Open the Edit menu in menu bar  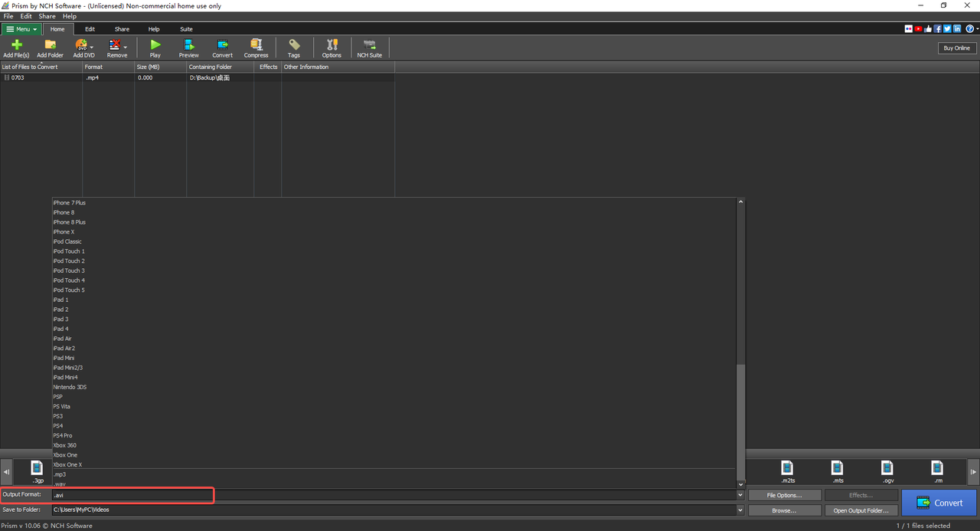click(26, 16)
